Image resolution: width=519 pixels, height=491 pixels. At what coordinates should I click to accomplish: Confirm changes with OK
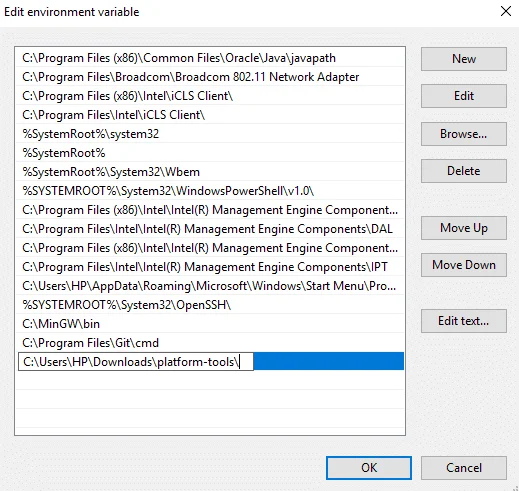[x=369, y=468]
